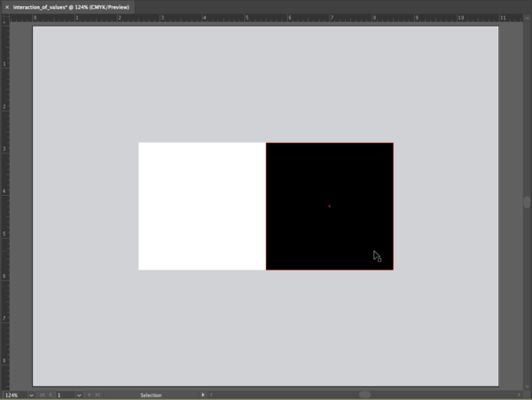Click the vertical scrollbar thumb
Image resolution: width=532 pixels, height=400 pixels.
coord(527,202)
